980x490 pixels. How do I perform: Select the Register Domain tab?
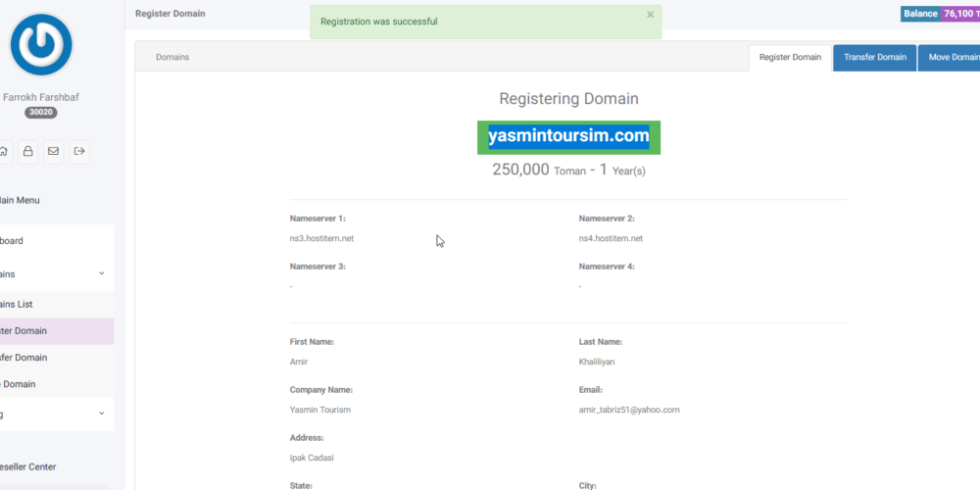[x=790, y=57]
